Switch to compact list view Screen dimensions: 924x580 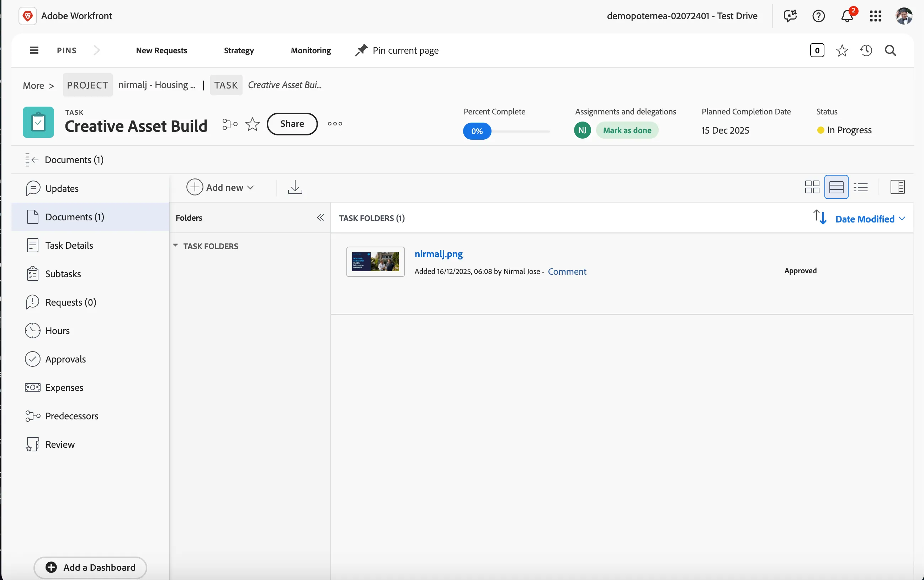tap(860, 187)
